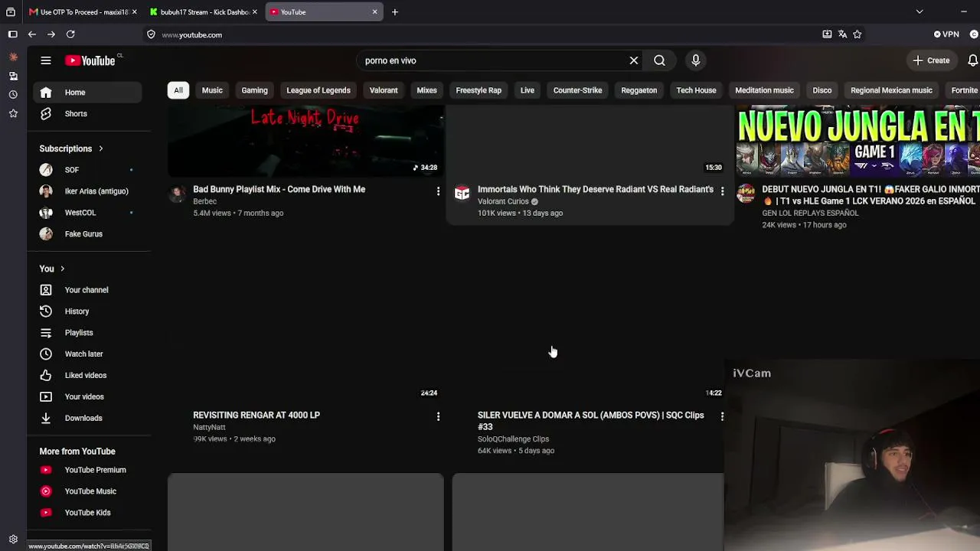Image resolution: width=980 pixels, height=551 pixels.
Task: Open the Valorant Curios channel avatar
Action: pos(462,194)
